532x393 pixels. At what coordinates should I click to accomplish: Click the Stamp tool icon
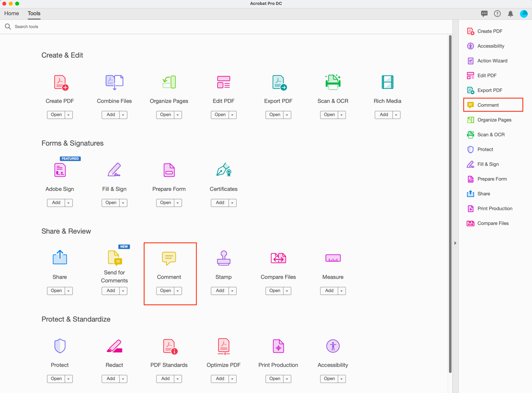coord(223,258)
